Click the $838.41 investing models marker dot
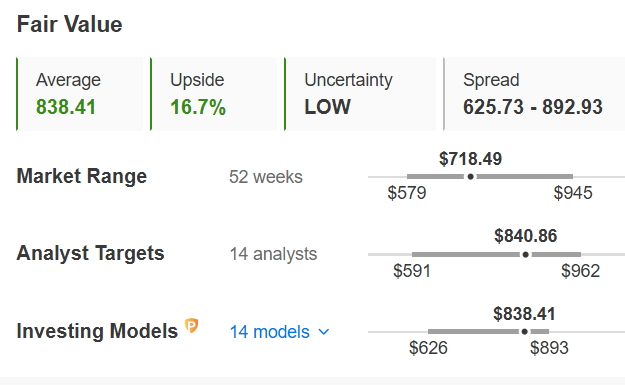 pyautogui.click(x=525, y=332)
